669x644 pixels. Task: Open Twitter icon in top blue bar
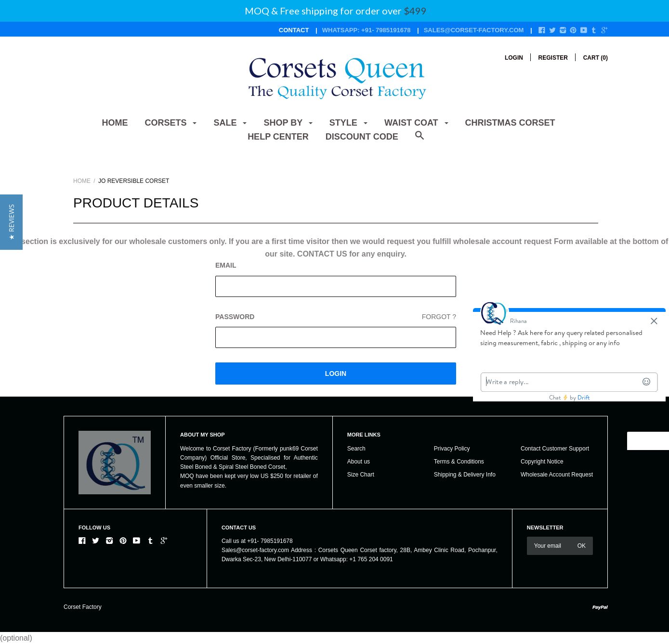(x=552, y=30)
